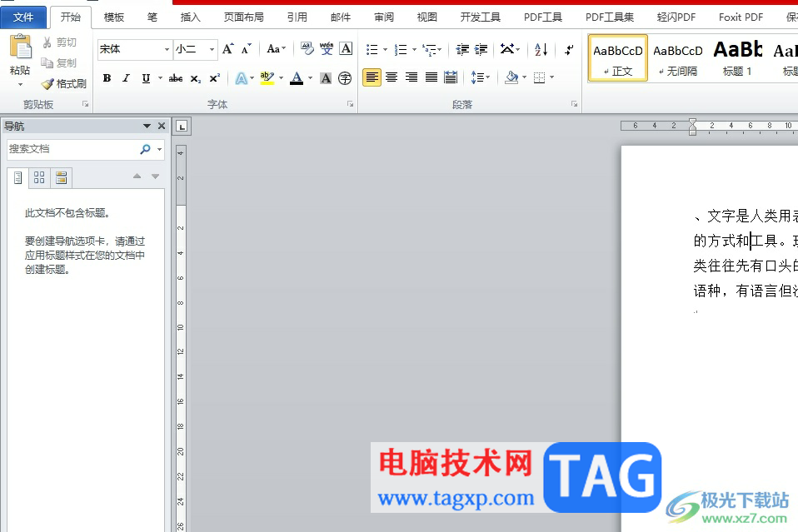
Task: Toggle justify alignment
Action: (431, 77)
